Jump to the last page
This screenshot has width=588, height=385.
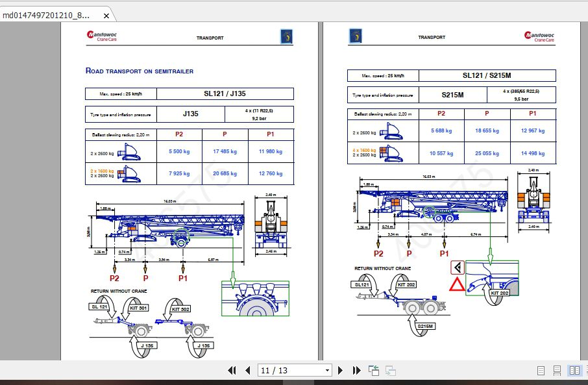tap(356, 370)
